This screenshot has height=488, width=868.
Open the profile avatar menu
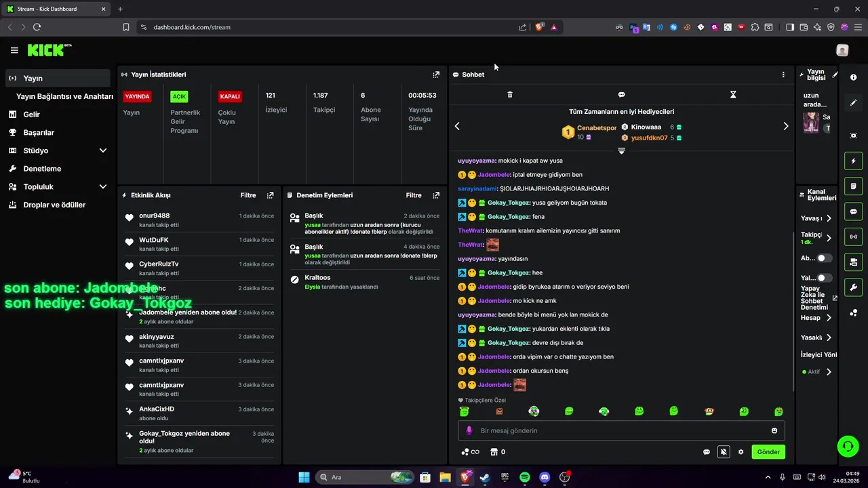[x=842, y=50]
